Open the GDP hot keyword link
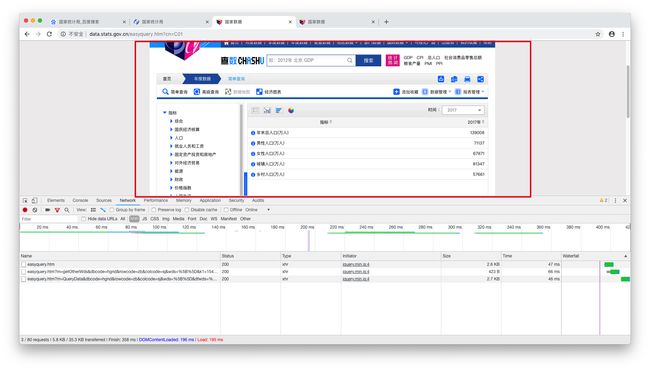 click(x=408, y=58)
